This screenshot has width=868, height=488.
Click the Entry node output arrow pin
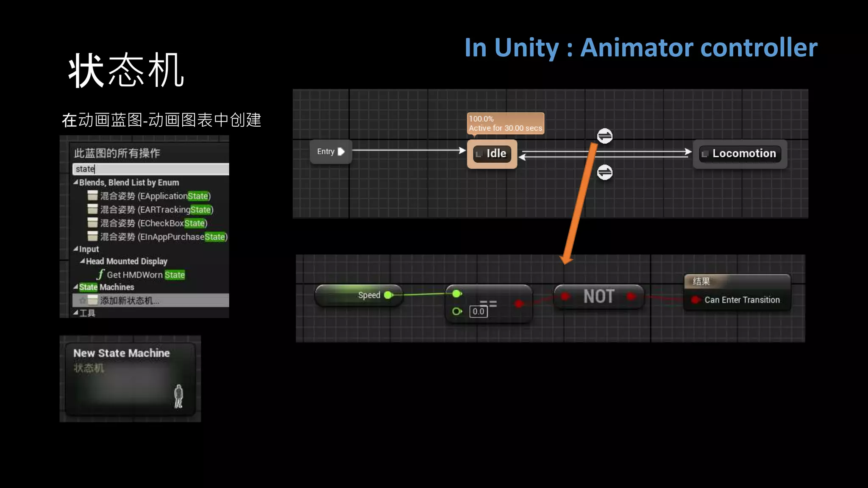click(341, 152)
